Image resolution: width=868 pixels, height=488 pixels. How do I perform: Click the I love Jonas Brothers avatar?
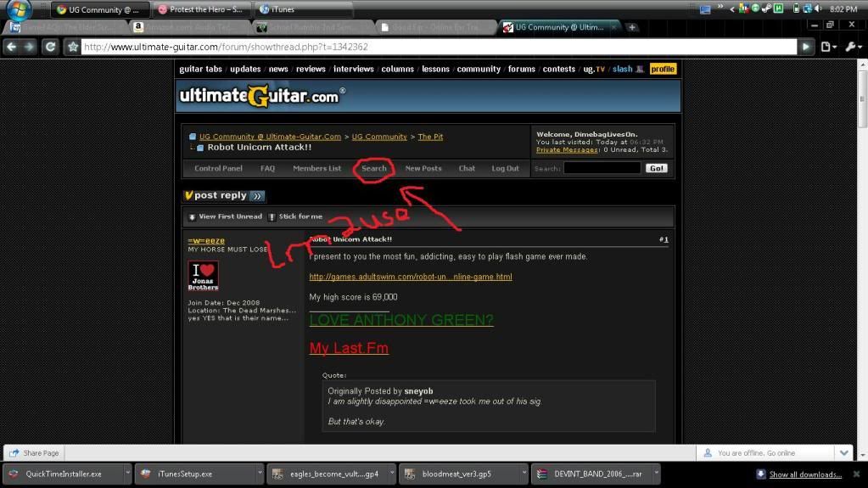pyautogui.click(x=203, y=276)
